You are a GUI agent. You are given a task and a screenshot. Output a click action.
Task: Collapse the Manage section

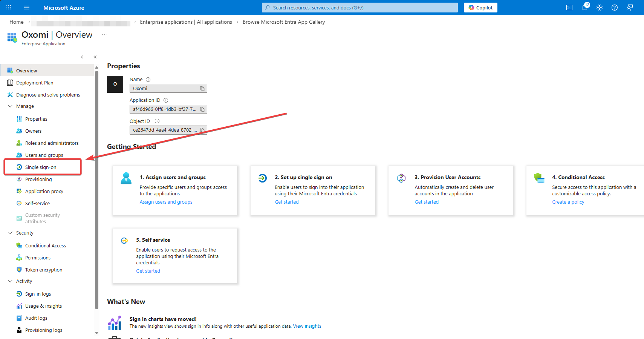(x=10, y=106)
